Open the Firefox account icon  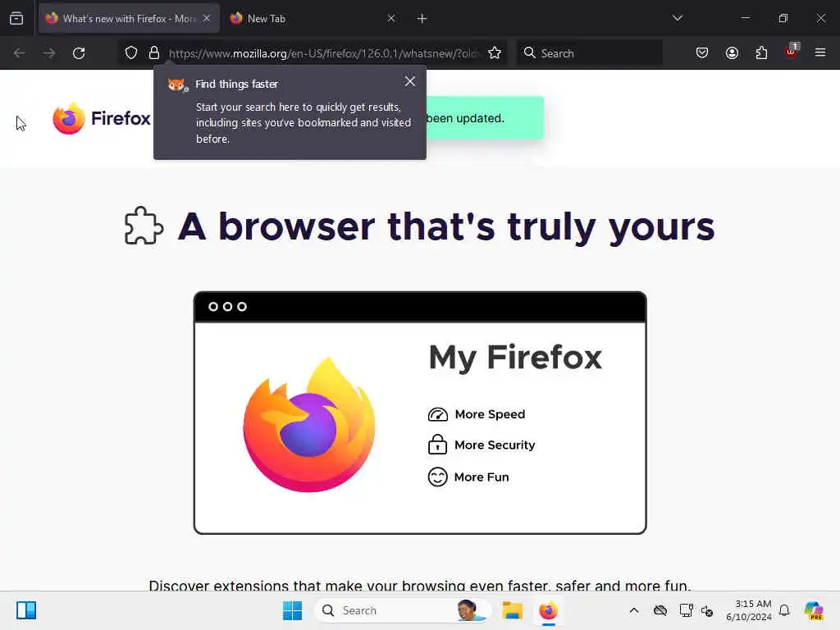732,53
